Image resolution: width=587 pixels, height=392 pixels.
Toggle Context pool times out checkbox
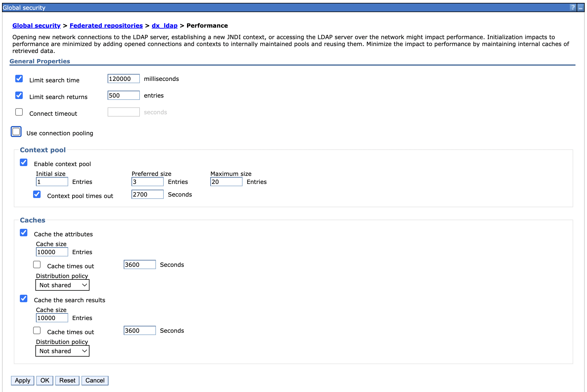pyautogui.click(x=37, y=194)
